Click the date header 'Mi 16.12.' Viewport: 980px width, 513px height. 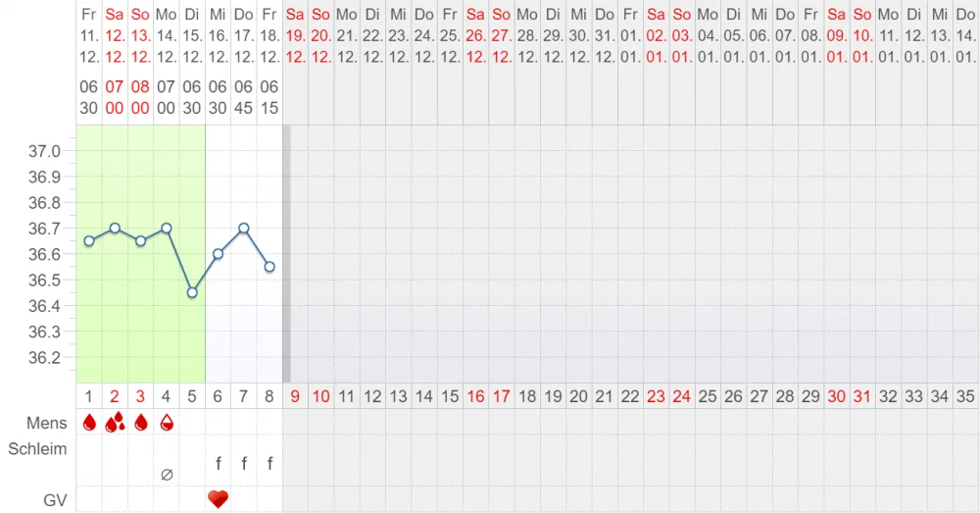point(219,35)
